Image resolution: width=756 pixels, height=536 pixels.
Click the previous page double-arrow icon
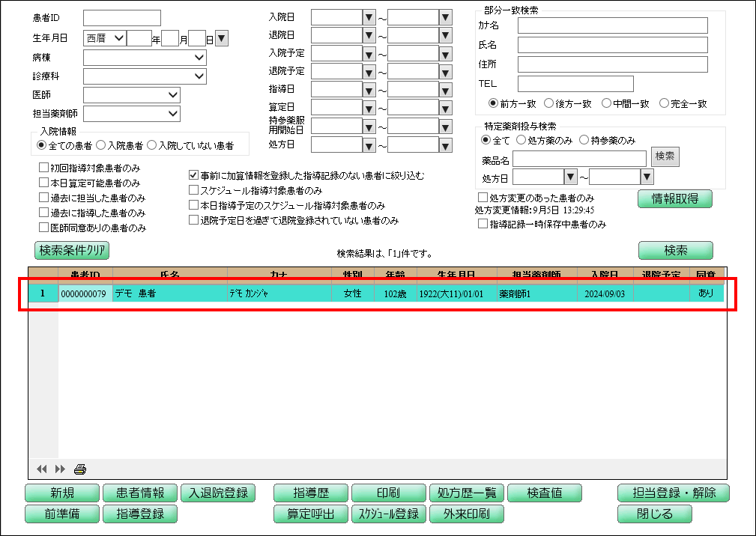[42, 469]
